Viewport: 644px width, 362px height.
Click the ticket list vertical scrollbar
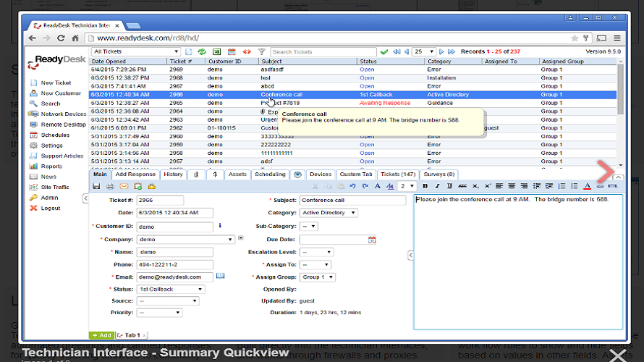(x=620, y=89)
